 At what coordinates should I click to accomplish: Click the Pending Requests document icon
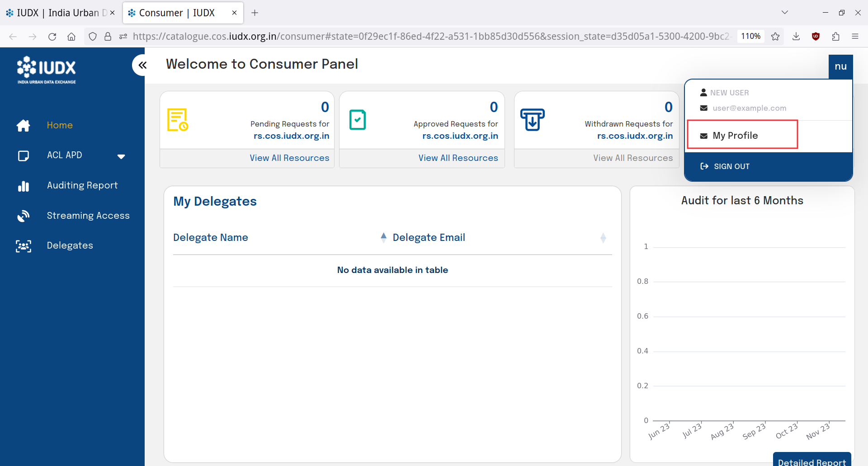178,120
